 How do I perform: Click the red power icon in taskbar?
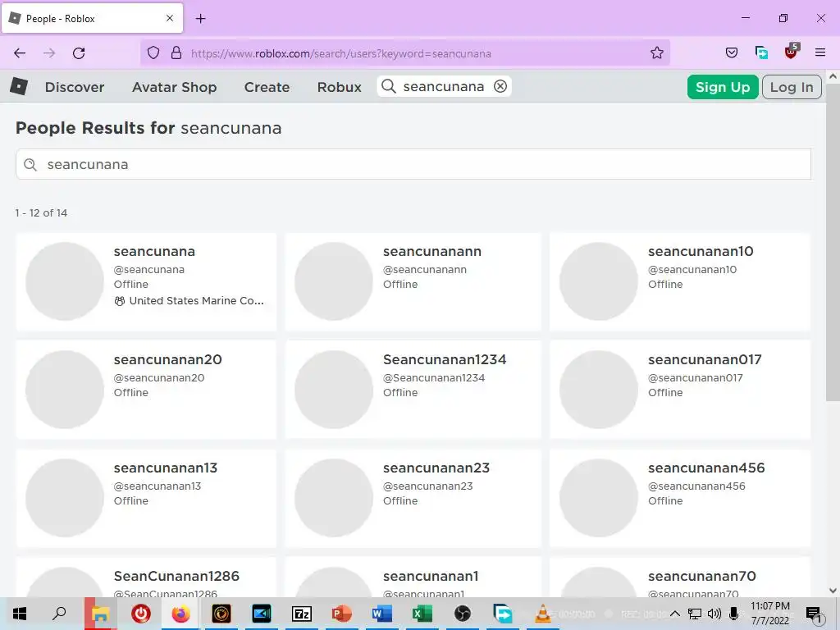(x=141, y=614)
